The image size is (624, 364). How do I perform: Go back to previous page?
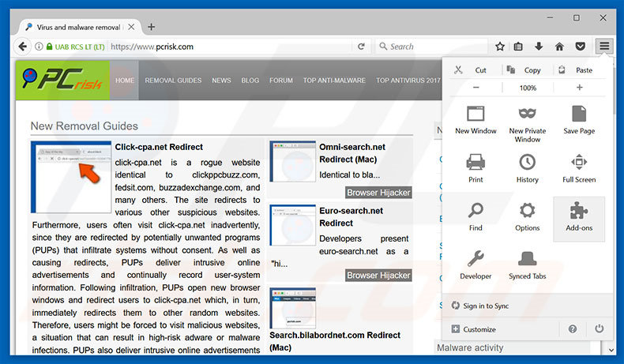click(23, 47)
